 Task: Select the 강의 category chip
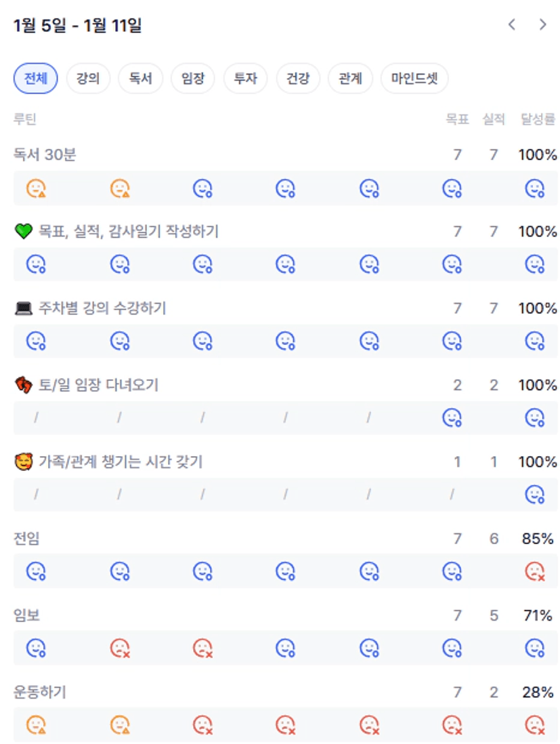[88, 79]
